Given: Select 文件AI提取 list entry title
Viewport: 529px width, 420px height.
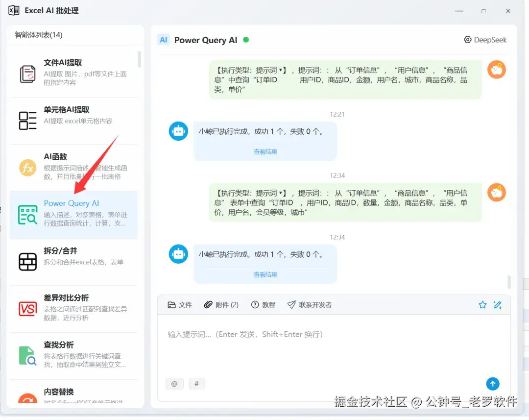Looking at the screenshot, I should pyautogui.click(x=63, y=63).
